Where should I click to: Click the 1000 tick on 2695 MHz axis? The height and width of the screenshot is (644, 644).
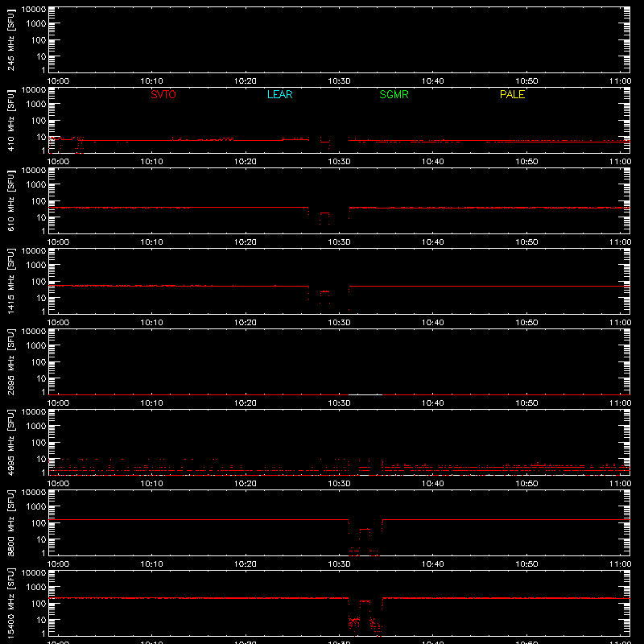pyautogui.click(x=36, y=346)
